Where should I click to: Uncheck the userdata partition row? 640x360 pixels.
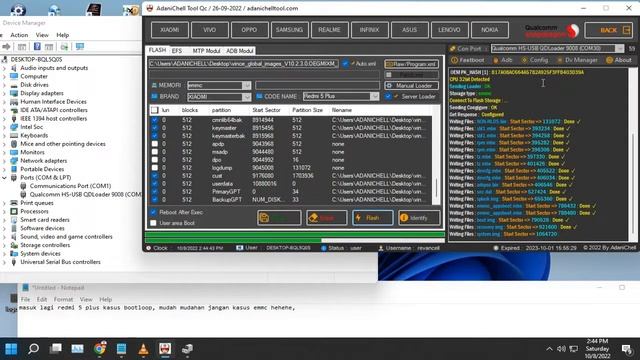pos(155,184)
